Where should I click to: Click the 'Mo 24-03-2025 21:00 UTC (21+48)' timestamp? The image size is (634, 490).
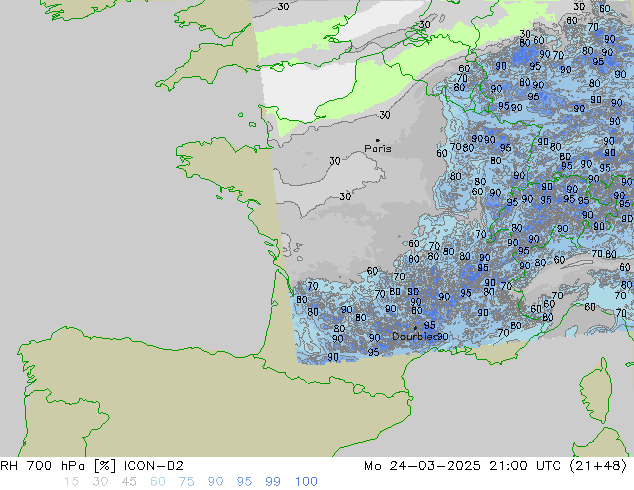click(x=495, y=466)
